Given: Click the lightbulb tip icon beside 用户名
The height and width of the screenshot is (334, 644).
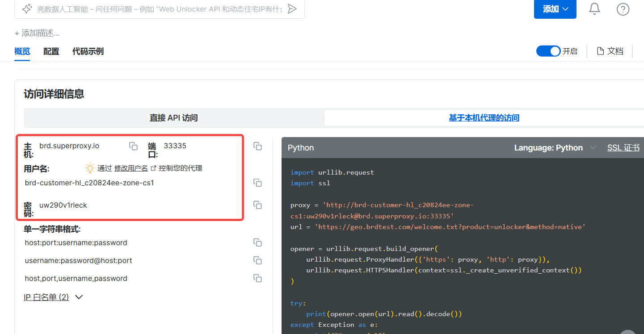Looking at the screenshot, I should (x=90, y=168).
